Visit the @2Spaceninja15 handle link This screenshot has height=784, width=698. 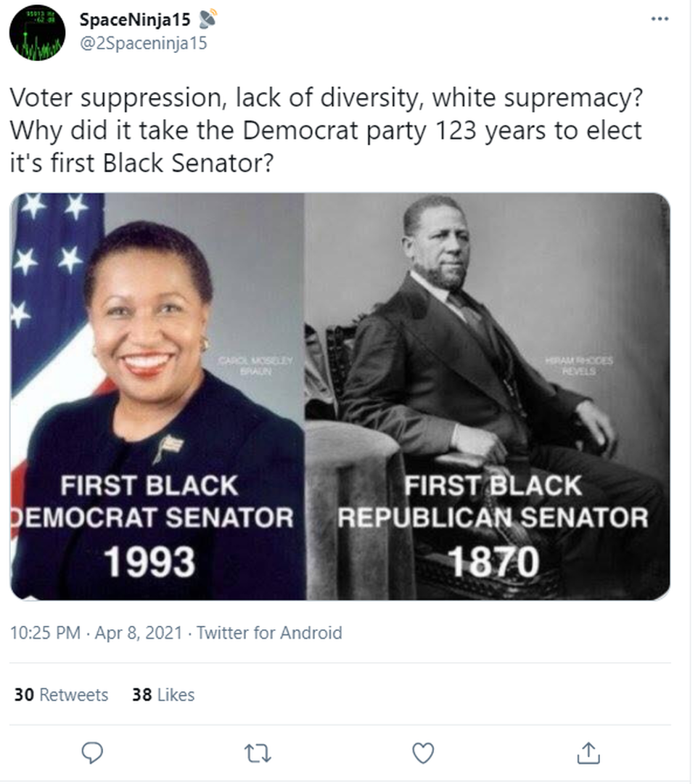point(143,43)
